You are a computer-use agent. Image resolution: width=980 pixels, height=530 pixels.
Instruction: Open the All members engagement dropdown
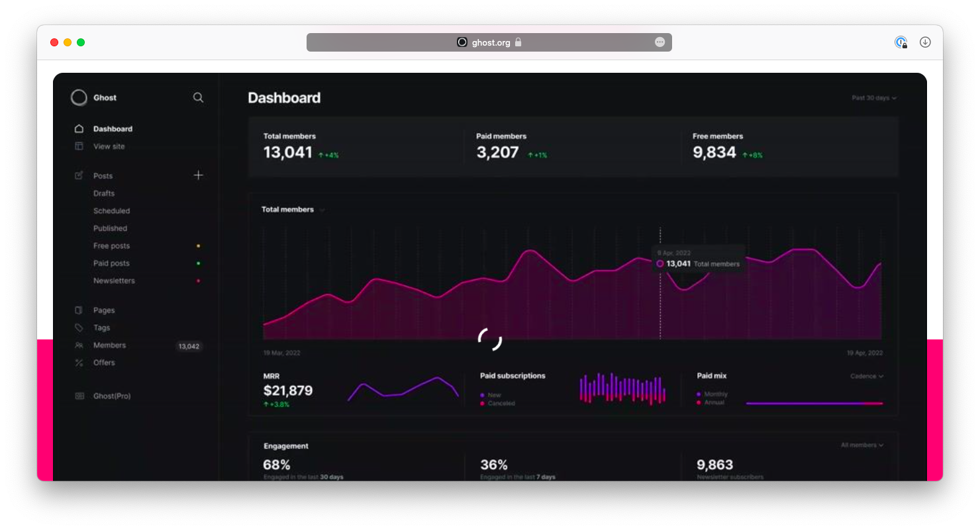point(862,445)
